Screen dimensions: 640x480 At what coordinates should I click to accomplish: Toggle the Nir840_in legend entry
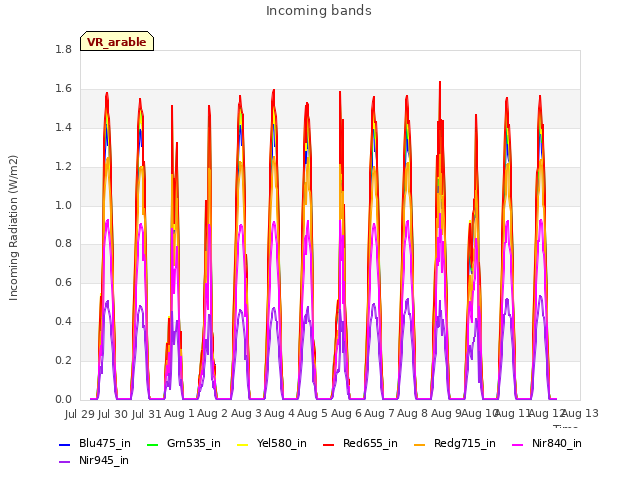click(x=547, y=443)
